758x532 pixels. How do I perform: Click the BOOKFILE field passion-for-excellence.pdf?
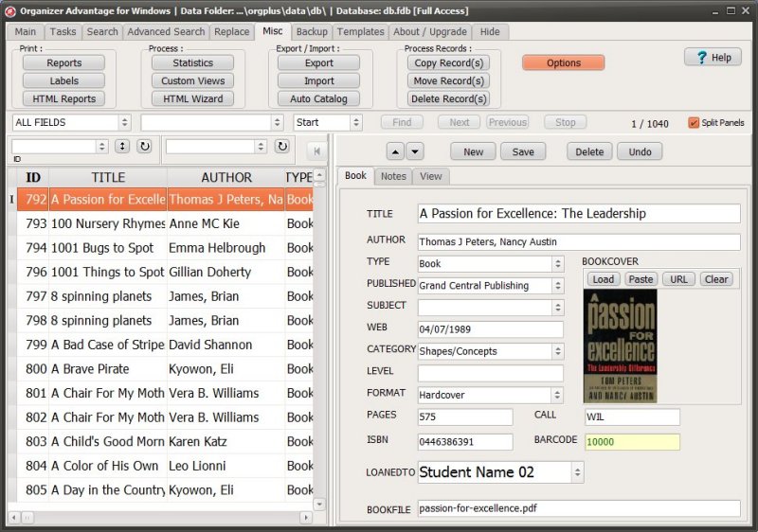click(579, 508)
